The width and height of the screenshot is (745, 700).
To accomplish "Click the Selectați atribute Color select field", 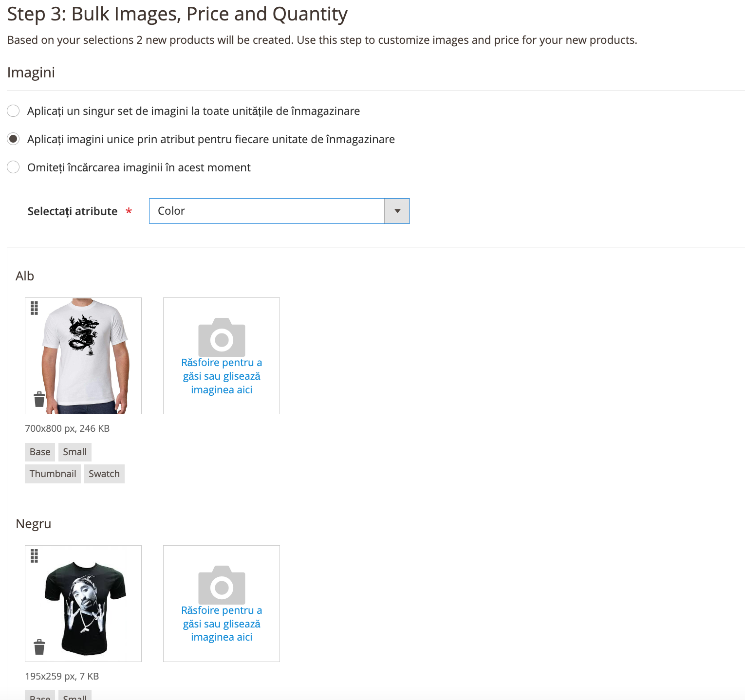I will click(x=279, y=211).
